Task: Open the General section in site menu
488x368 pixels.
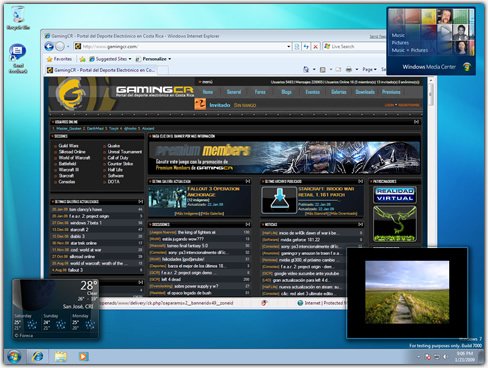Action: tap(234, 92)
